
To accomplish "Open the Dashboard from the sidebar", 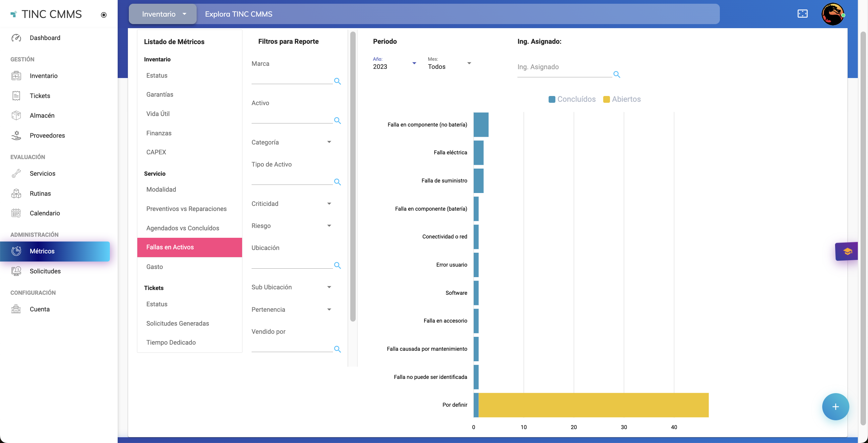I will click(x=44, y=38).
